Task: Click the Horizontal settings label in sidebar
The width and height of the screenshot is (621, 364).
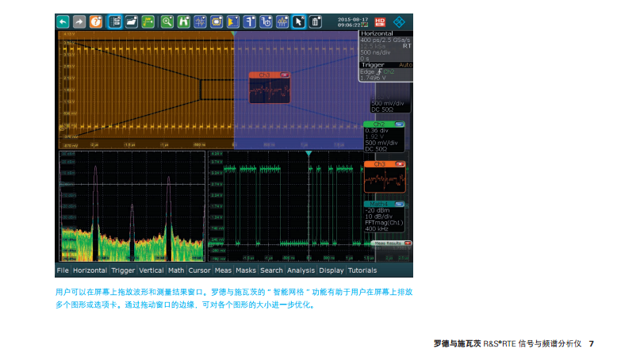Action: click(377, 33)
